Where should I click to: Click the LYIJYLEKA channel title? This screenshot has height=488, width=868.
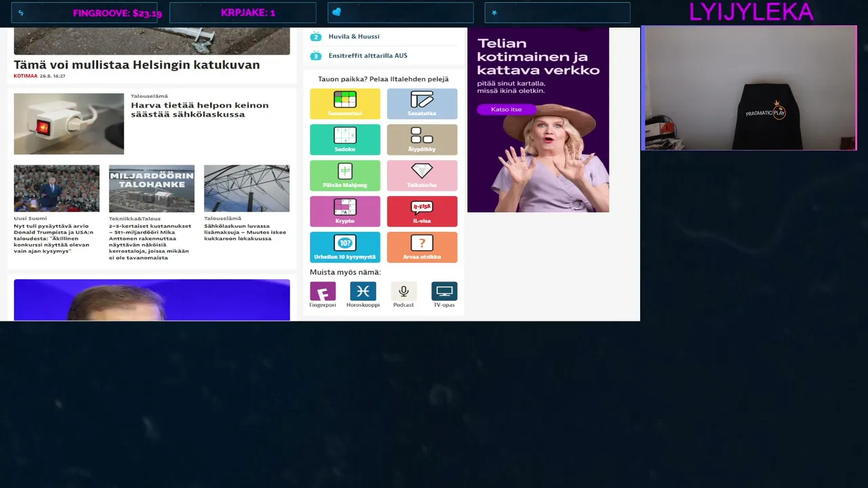click(751, 12)
